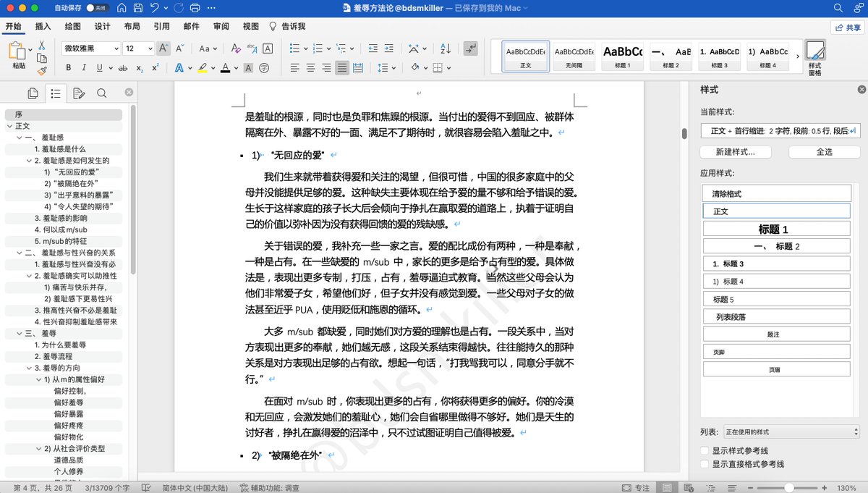
Task: Center align the paragraph
Action: 310,68
